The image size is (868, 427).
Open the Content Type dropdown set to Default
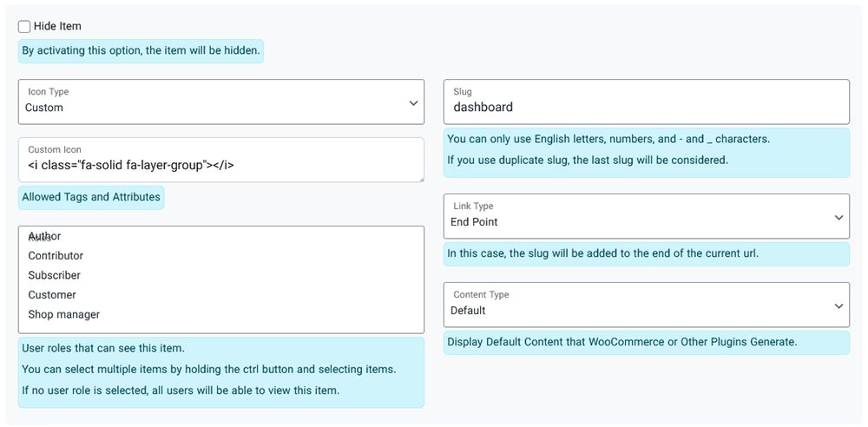(x=646, y=305)
